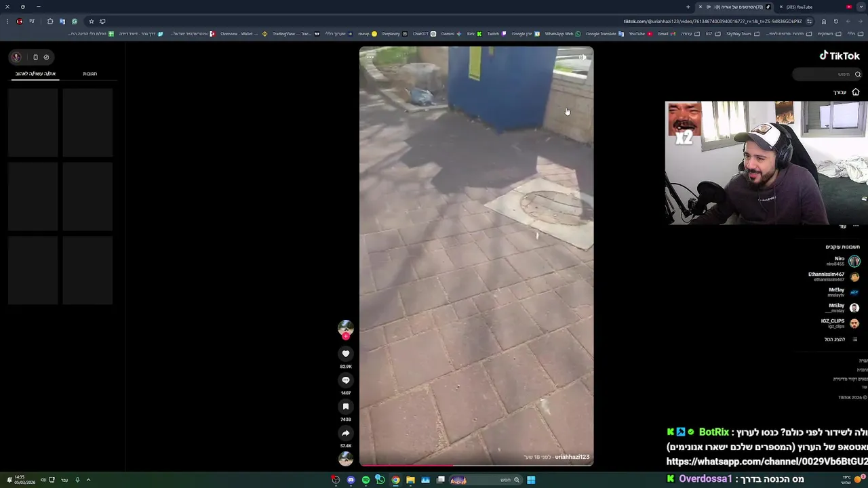Click the browser address bar URL
The image size is (868, 488).
point(712,21)
